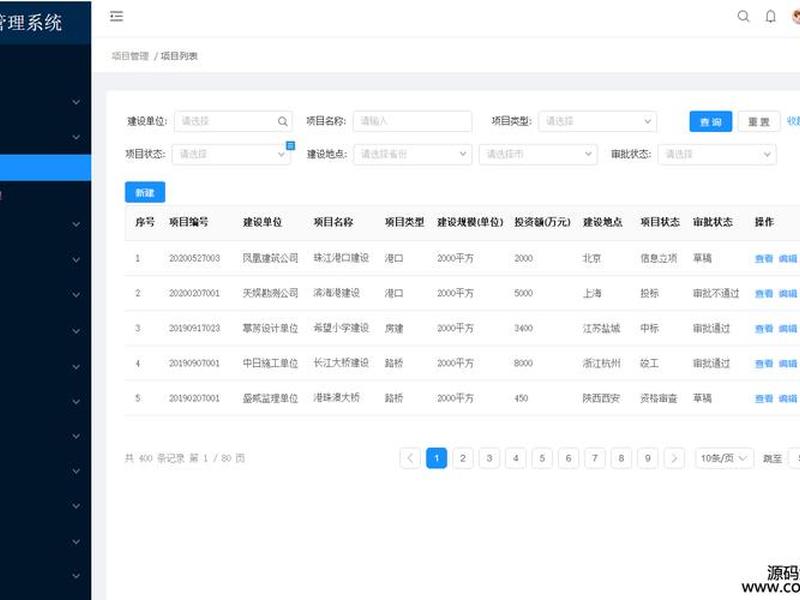Click the search icon inside 建设单位 field
This screenshot has width=800, height=600.
point(283,121)
